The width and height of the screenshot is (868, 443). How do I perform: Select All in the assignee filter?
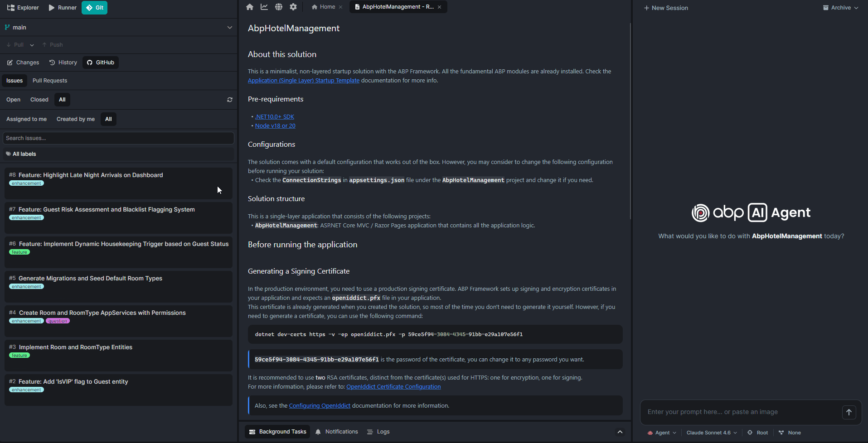click(x=108, y=119)
